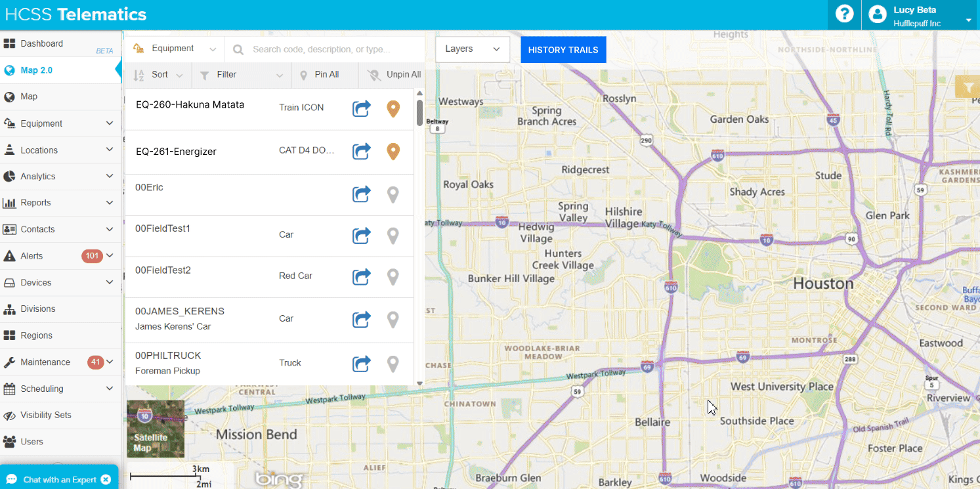Click the user avatar icon for Lucy Beta

(878, 14)
